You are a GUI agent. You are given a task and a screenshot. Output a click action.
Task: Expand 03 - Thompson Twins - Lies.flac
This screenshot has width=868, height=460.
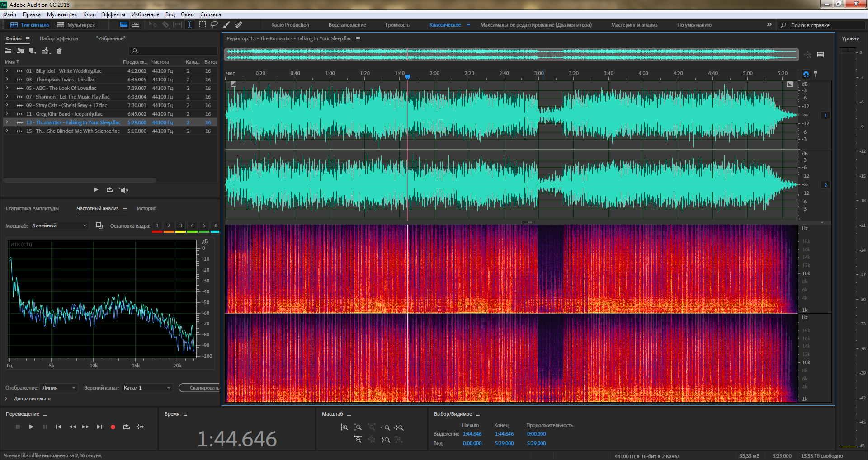[7, 80]
